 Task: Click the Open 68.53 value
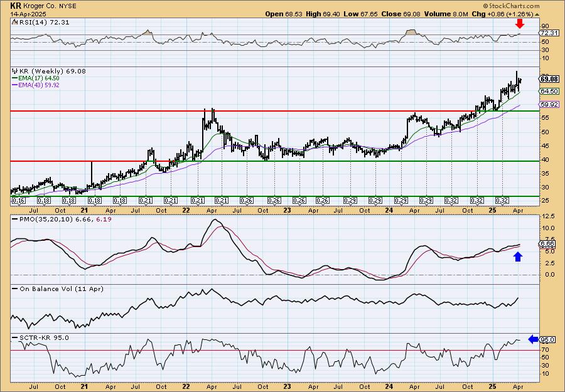(x=284, y=14)
